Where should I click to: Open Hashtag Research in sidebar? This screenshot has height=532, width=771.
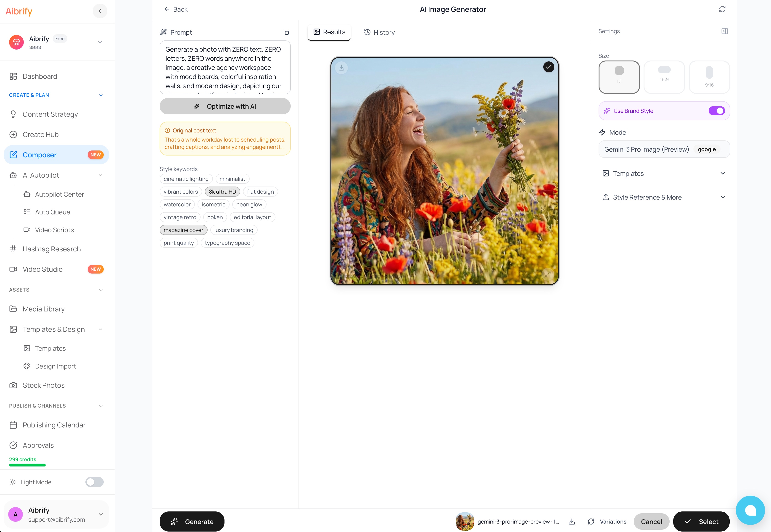point(52,249)
